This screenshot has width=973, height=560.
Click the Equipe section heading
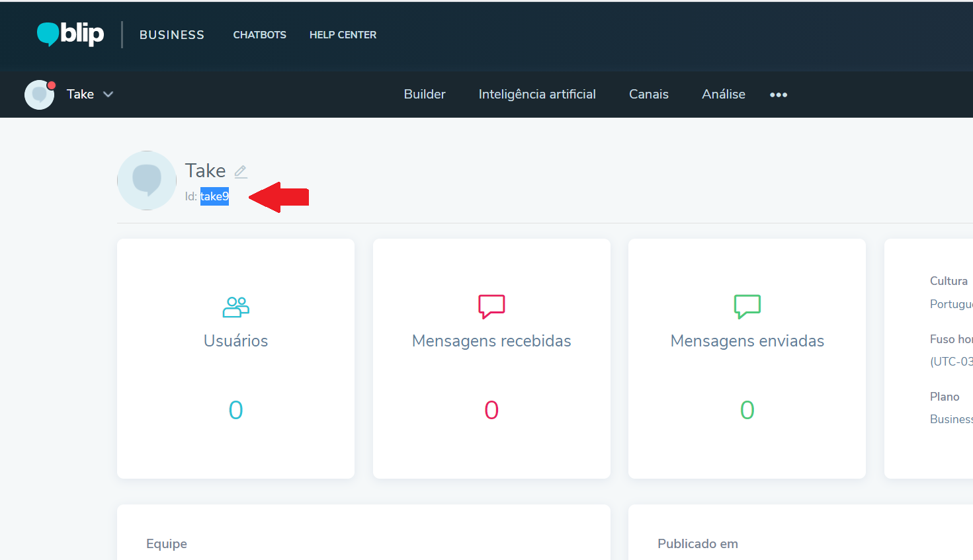167,544
